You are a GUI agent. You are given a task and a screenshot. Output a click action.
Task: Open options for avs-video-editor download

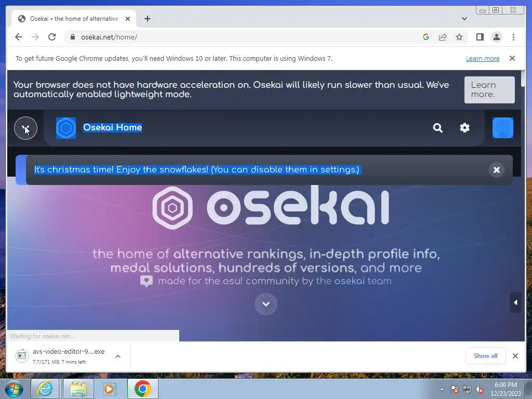coord(118,356)
